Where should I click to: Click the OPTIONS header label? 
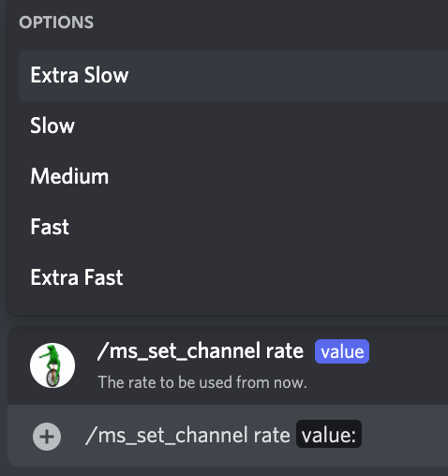[x=56, y=22]
